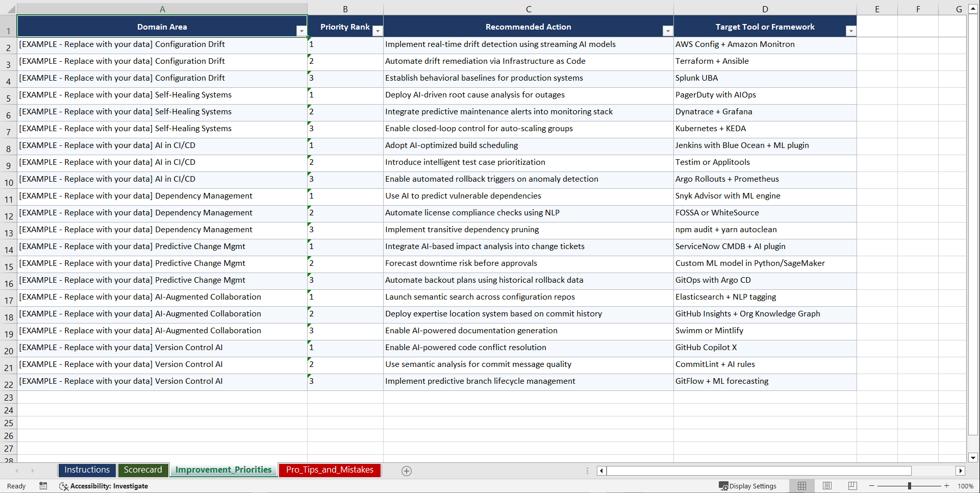Screen dimensions: 980x493
Task: Click the vertical scrollbar down arrow
Action: pos(973,458)
